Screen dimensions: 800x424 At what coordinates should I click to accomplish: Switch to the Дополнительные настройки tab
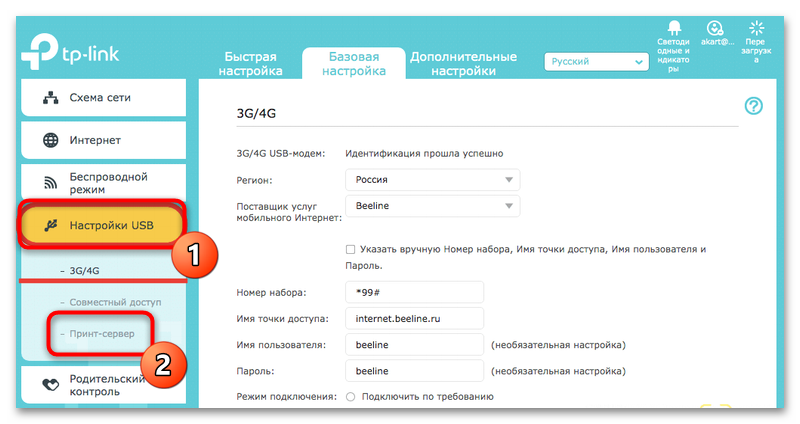463,64
